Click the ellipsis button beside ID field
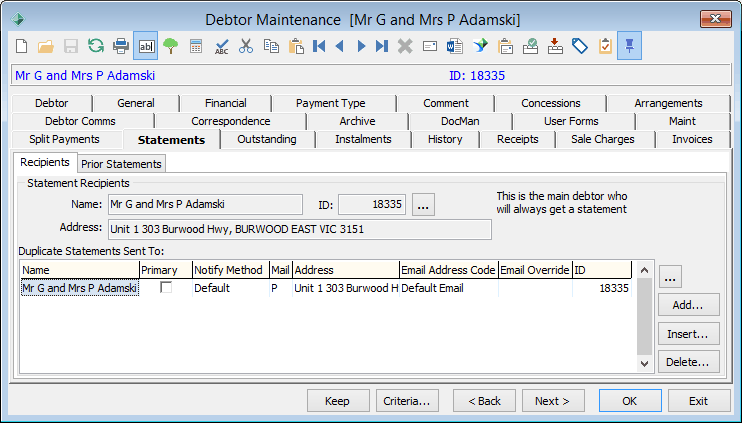 pyautogui.click(x=423, y=205)
